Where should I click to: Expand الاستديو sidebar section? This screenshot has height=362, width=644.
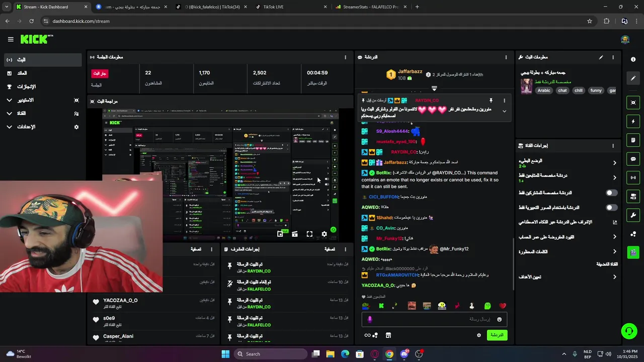(43, 100)
